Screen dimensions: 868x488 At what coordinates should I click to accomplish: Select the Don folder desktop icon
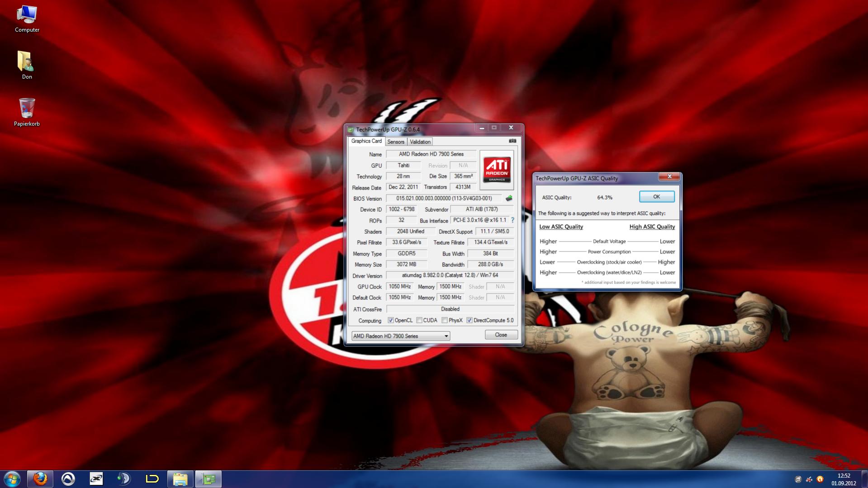point(27,65)
